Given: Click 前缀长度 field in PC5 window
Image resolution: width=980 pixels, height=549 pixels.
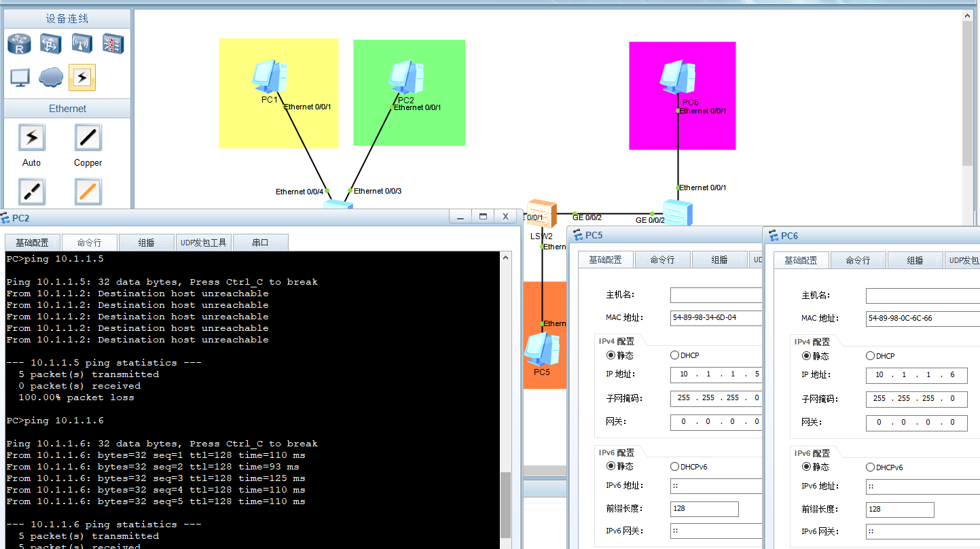Looking at the screenshot, I should pyautogui.click(x=704, y=509).
